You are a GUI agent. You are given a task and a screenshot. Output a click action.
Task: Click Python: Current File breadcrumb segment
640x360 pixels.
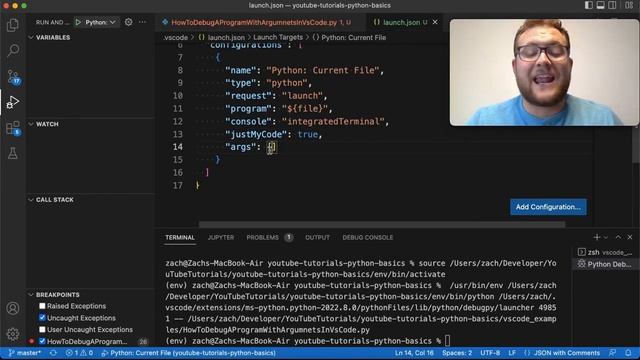coord(349,38)
